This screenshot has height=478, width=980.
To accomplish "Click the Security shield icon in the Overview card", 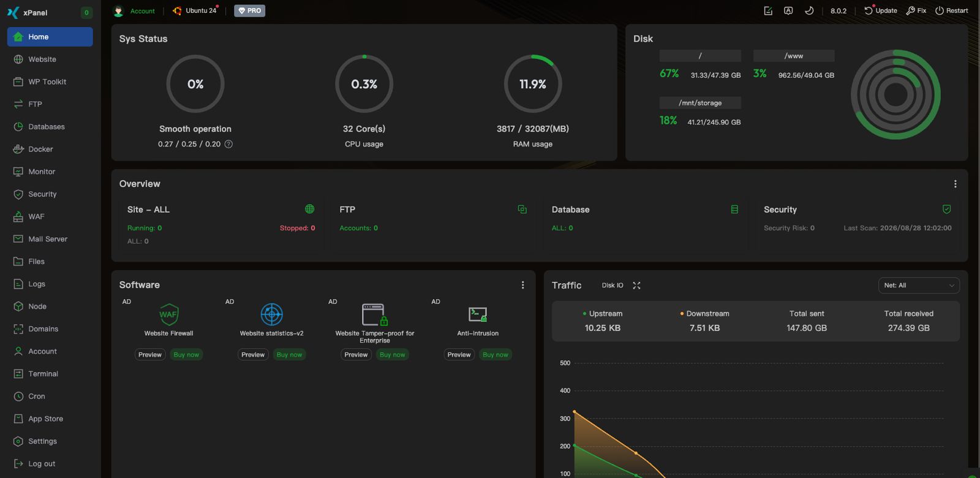I will [946, 209].
